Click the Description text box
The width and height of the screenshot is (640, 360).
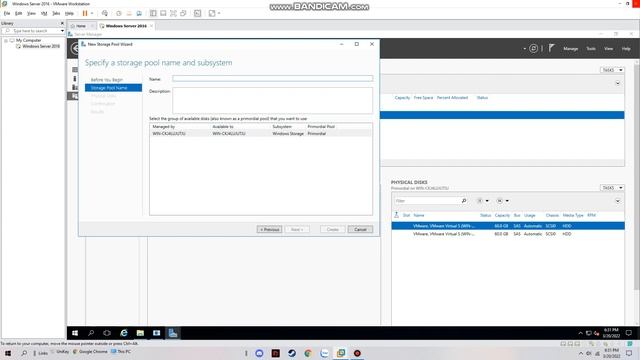tap(272, 100)
